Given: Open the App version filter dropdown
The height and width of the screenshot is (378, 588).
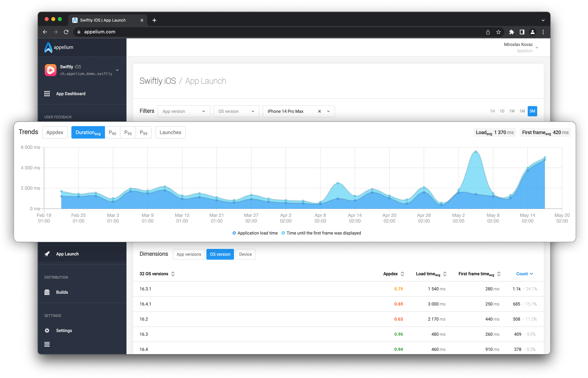Looking at the screenshot, I should [x=184, y=111].
